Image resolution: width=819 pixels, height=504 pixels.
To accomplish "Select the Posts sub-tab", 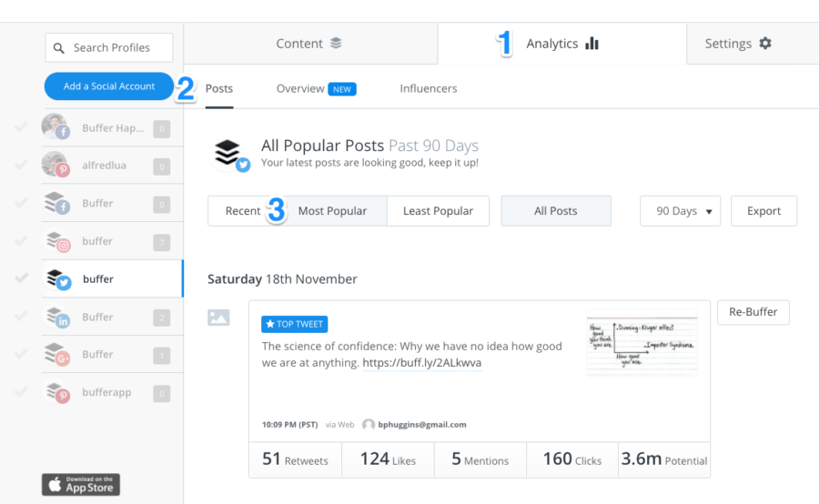I will (x=218, y=89).
